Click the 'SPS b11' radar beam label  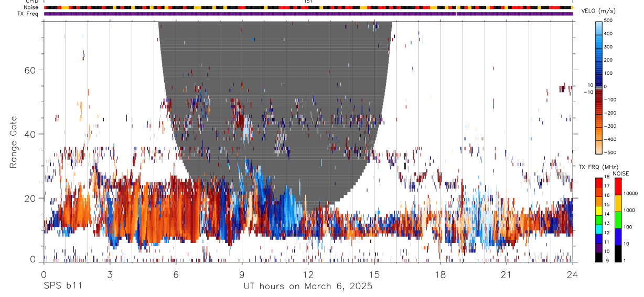click(x=62, y=287)
